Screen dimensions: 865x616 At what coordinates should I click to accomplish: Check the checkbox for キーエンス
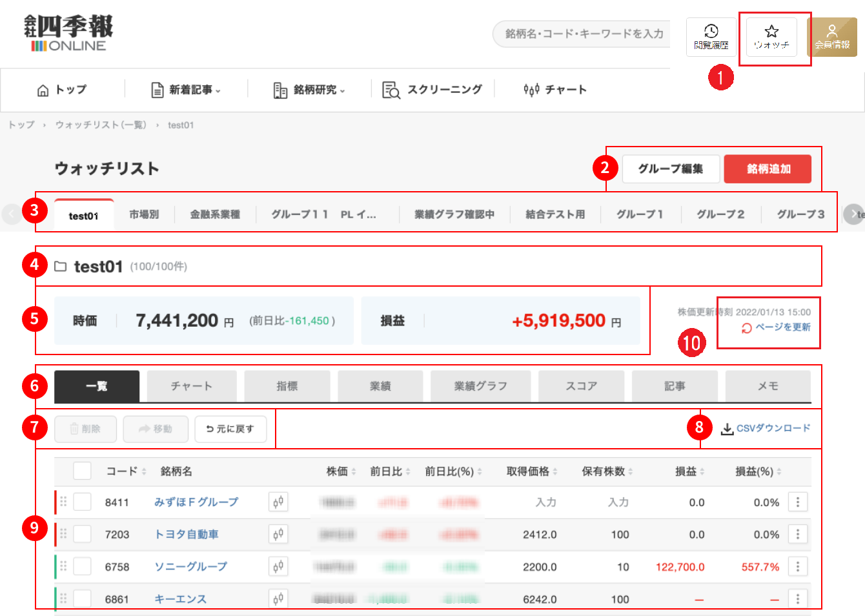[82, 599]
